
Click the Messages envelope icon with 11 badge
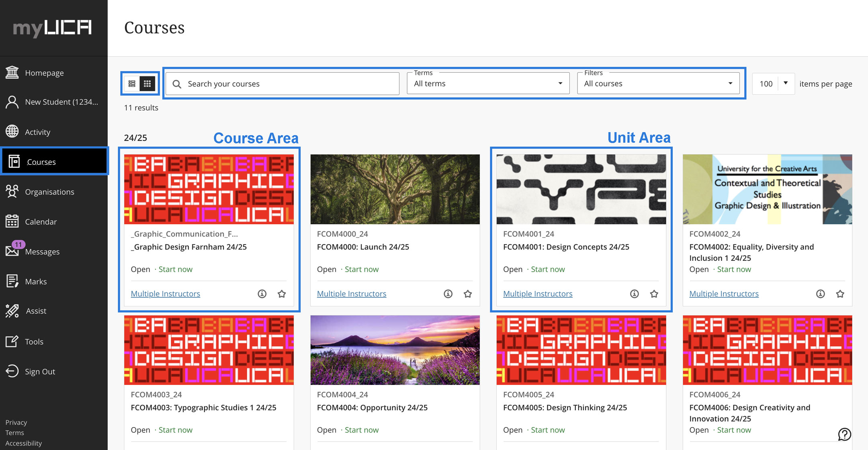12,251
